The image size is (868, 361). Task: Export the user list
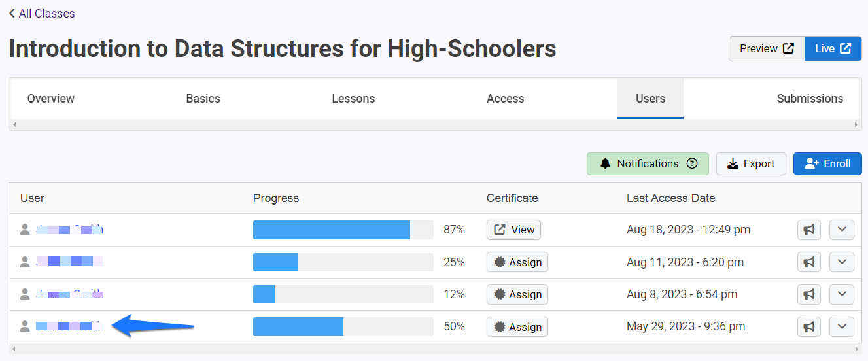[x=751, y=163]
